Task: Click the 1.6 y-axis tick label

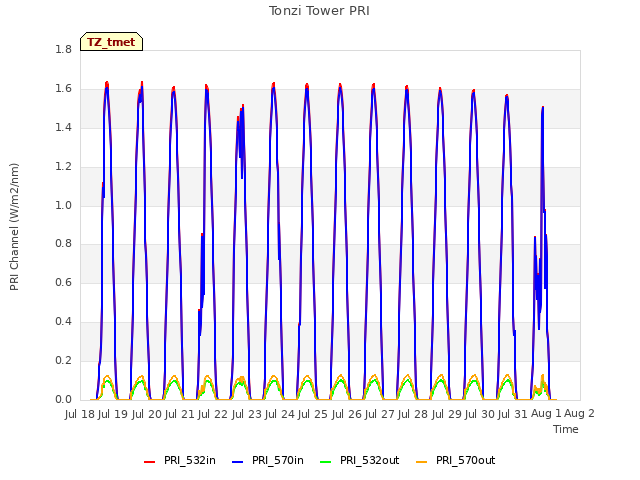Action: 63,88
